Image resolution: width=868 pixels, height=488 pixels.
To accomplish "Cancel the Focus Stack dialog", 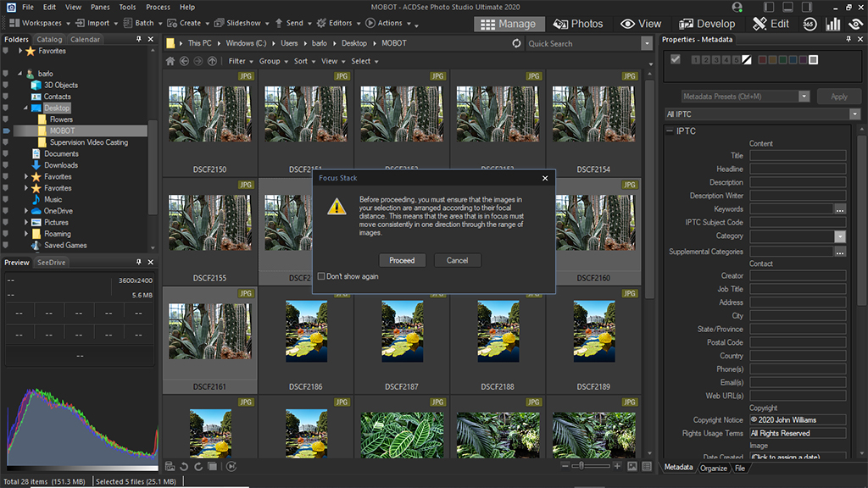I will tap(457, 260).
